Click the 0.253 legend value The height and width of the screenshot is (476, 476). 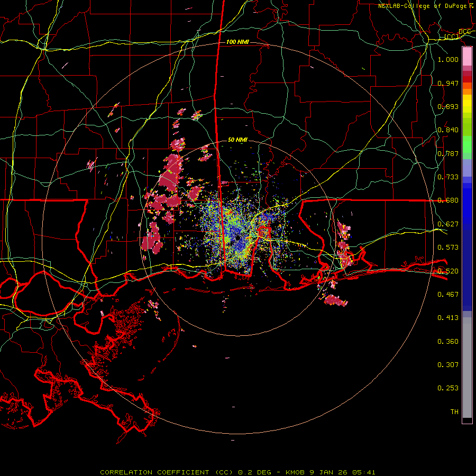tap(448, 388)
